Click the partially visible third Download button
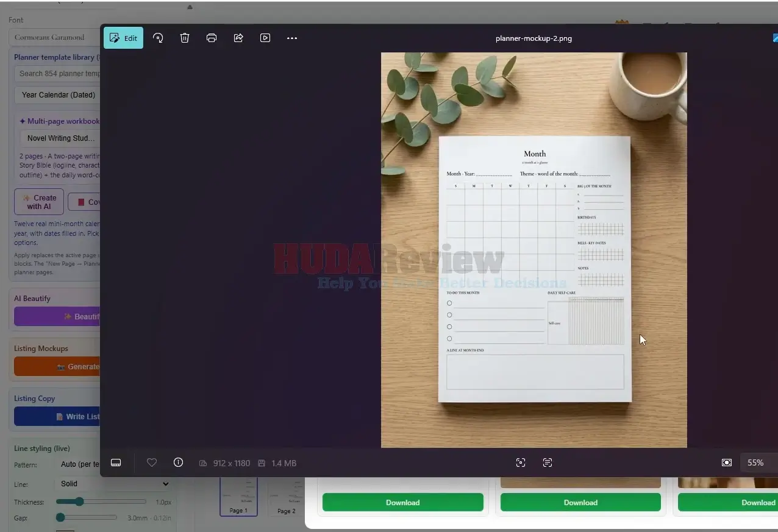Image resolution: width=778 pixels, height=532 pixels. (x=728, y=503)
